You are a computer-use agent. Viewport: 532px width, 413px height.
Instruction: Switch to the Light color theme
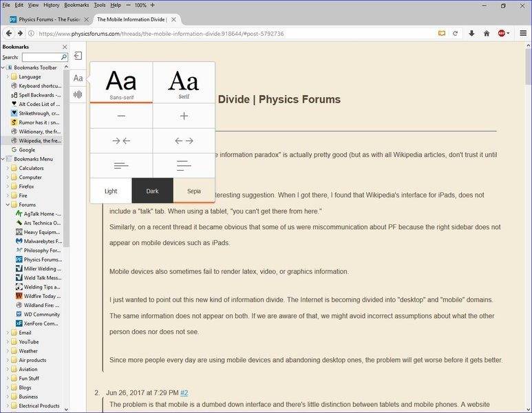coord(111,191)
